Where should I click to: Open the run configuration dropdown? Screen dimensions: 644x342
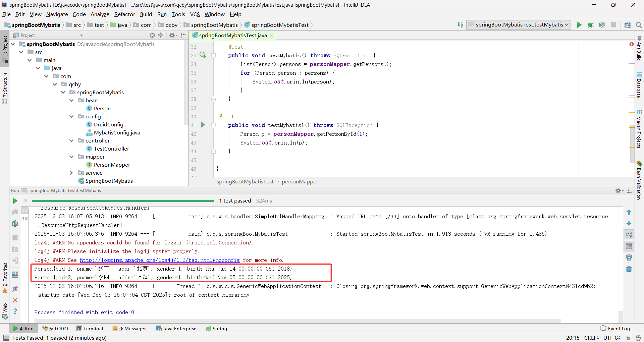click(519, 25)
